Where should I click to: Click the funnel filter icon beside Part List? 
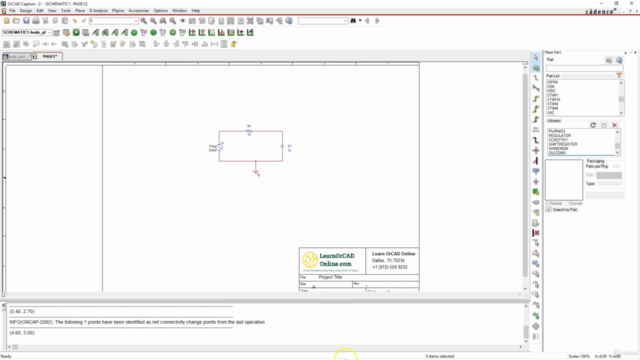tap(619, 76)
